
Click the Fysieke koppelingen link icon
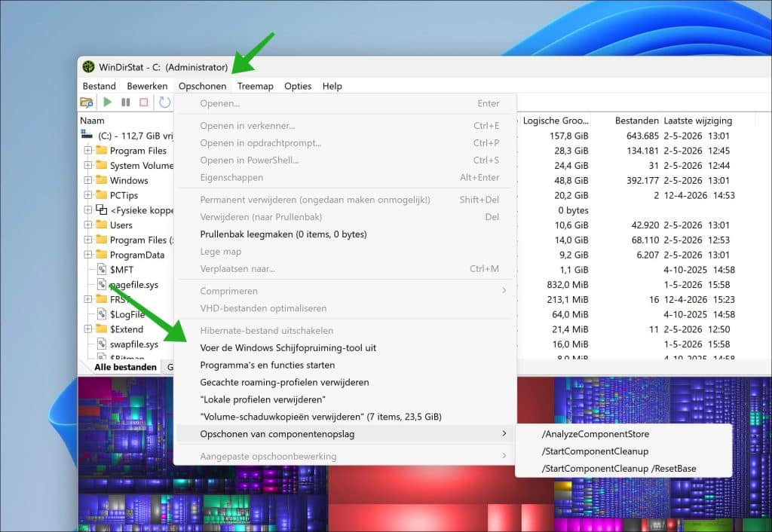coord(102,209)
